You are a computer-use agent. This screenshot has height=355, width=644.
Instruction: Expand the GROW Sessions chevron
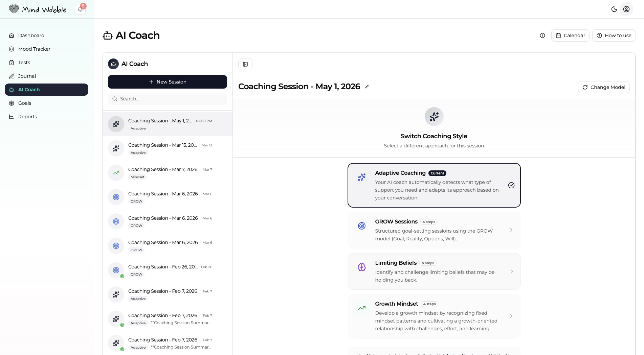click(511, 230)
